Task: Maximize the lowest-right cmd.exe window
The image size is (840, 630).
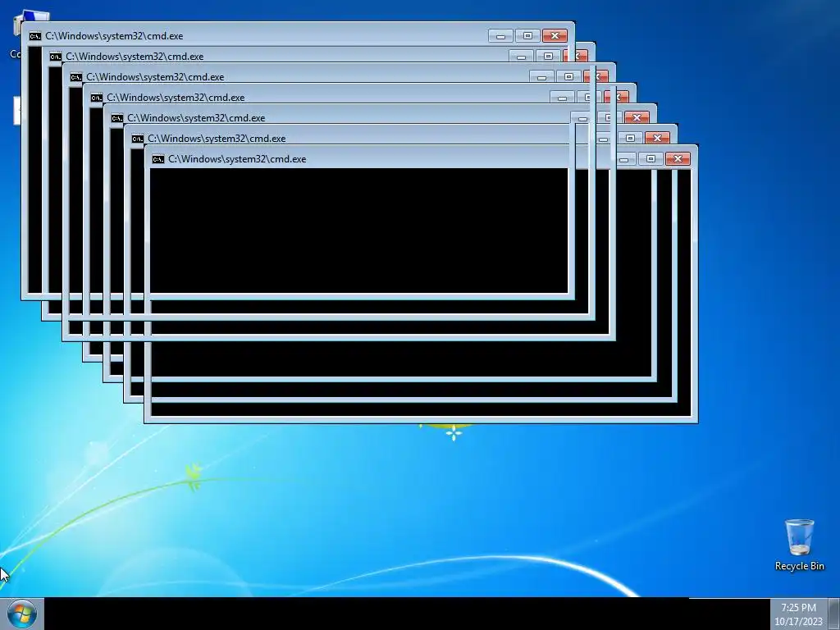Action: [x=651, y=158]
